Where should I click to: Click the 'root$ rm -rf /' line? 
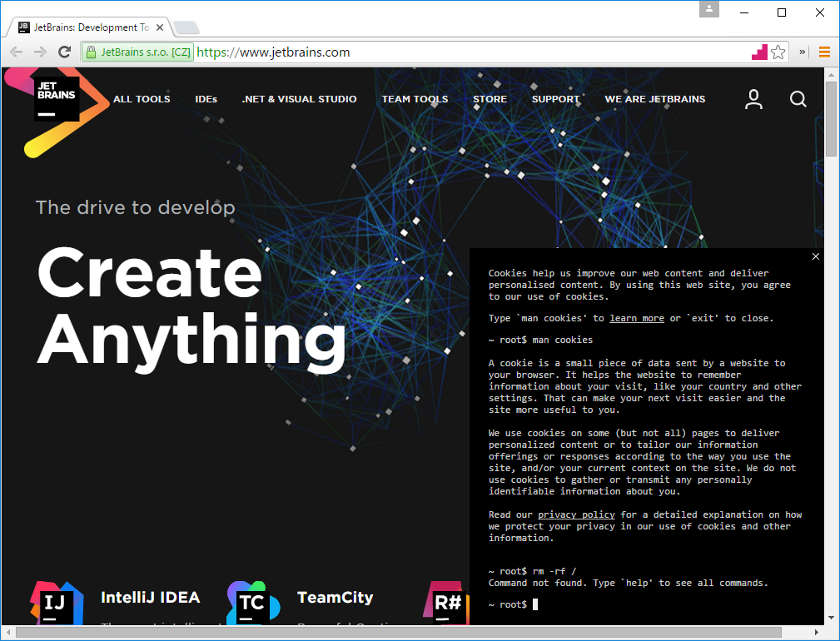(x=533, y=571)
